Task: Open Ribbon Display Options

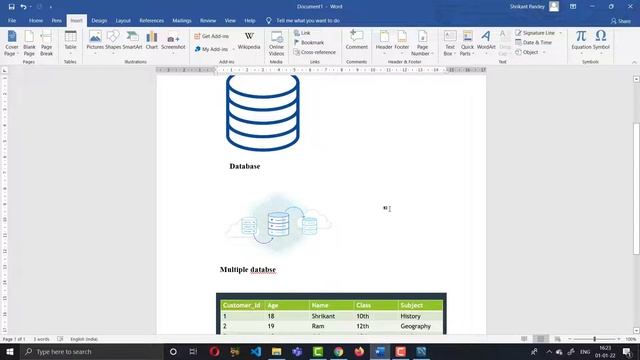Action: 573,7
